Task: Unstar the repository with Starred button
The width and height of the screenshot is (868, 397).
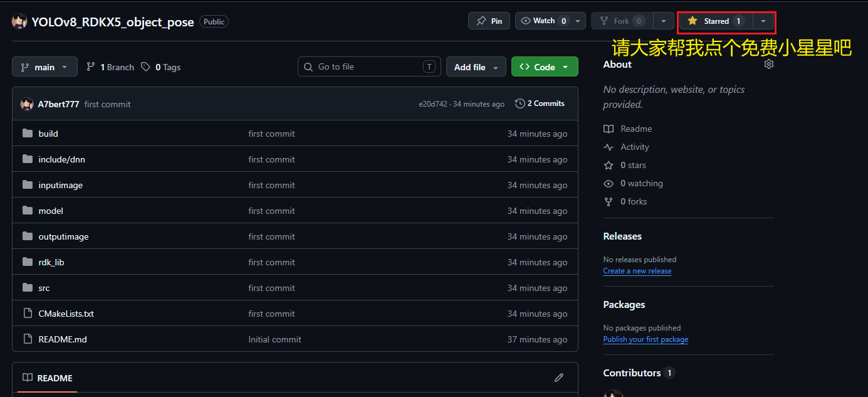Action: 715,21
